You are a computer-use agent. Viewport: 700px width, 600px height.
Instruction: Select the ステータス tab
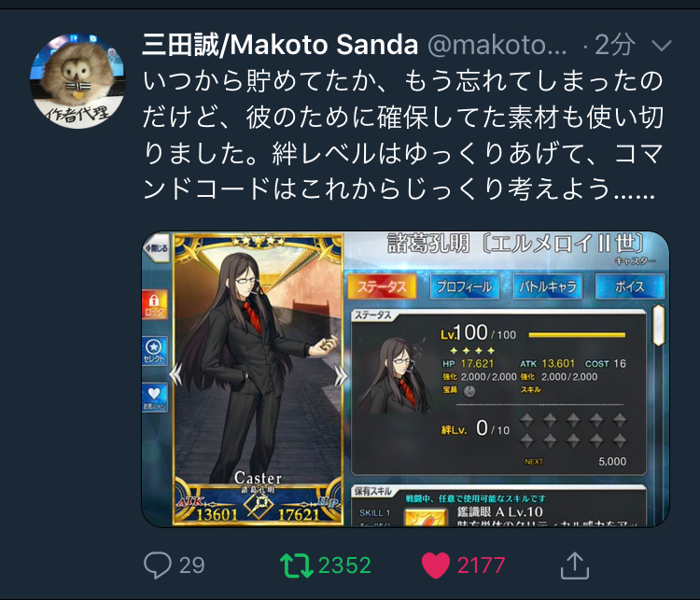click(382, 286)
